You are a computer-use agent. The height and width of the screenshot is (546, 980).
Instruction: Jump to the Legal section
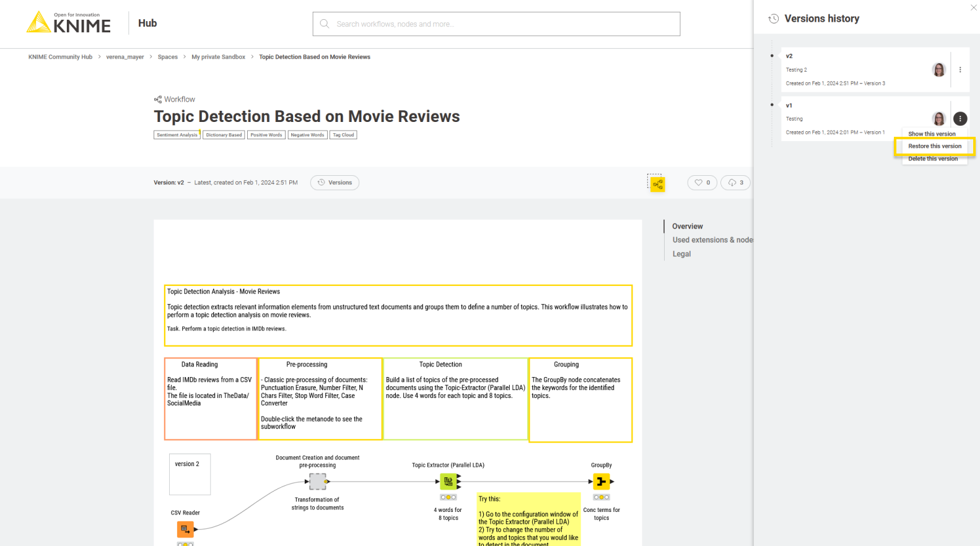[681, 254]
